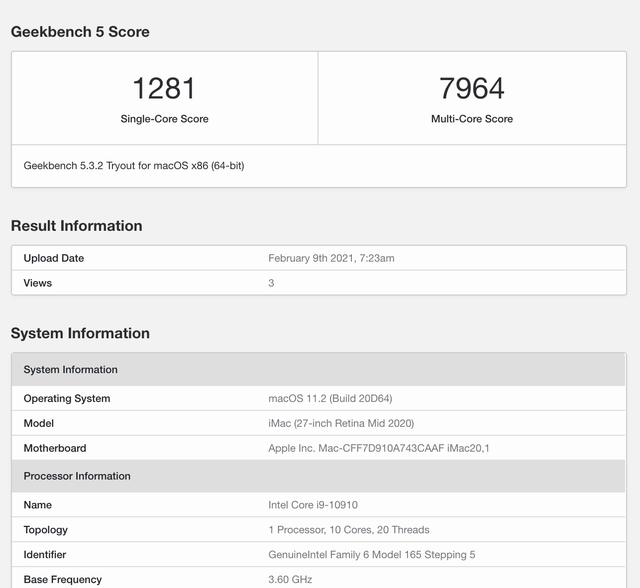Select the 7964 multi-core score value
Viewport: 640px width, 588px height.
[472, 88]
